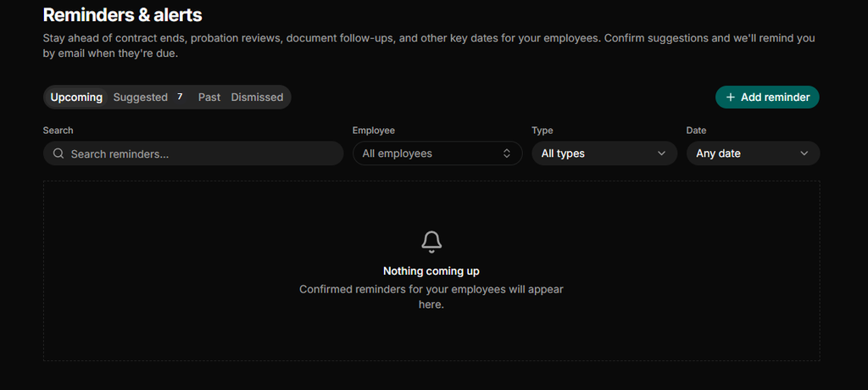Click the 'Confirmed reminders for your employees' text

[x=431, y=297]
